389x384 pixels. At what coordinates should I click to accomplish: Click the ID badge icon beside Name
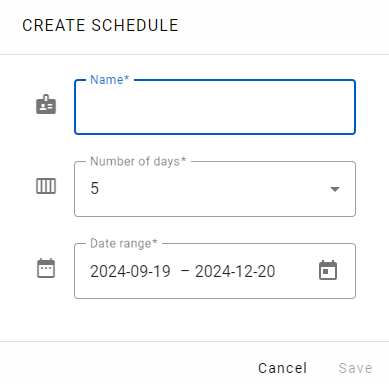(46, 104)
